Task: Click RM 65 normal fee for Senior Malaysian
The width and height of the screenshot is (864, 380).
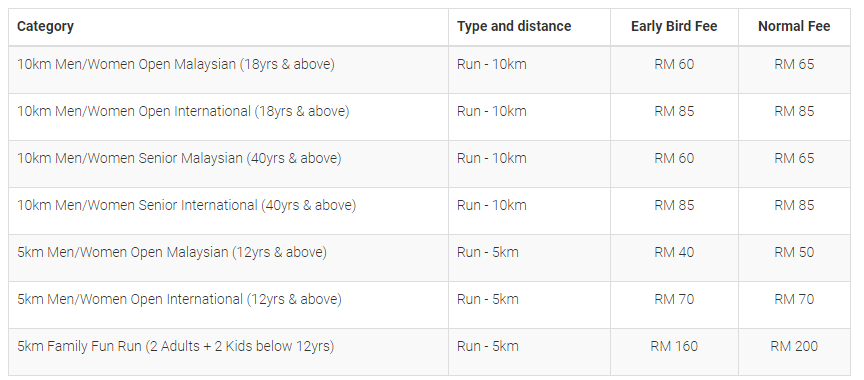Action: pos(794,158)
